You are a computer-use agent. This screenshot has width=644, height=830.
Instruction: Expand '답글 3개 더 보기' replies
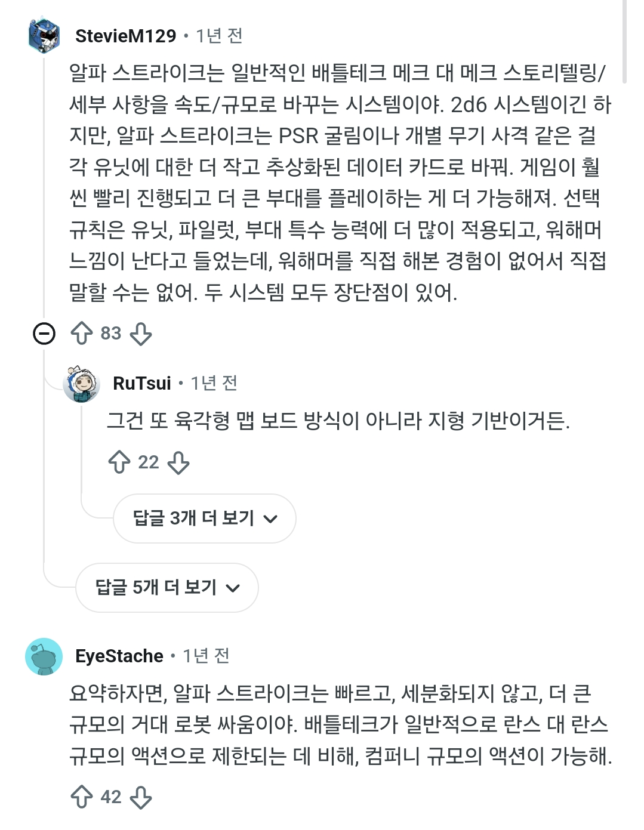[x=193, y=518]
